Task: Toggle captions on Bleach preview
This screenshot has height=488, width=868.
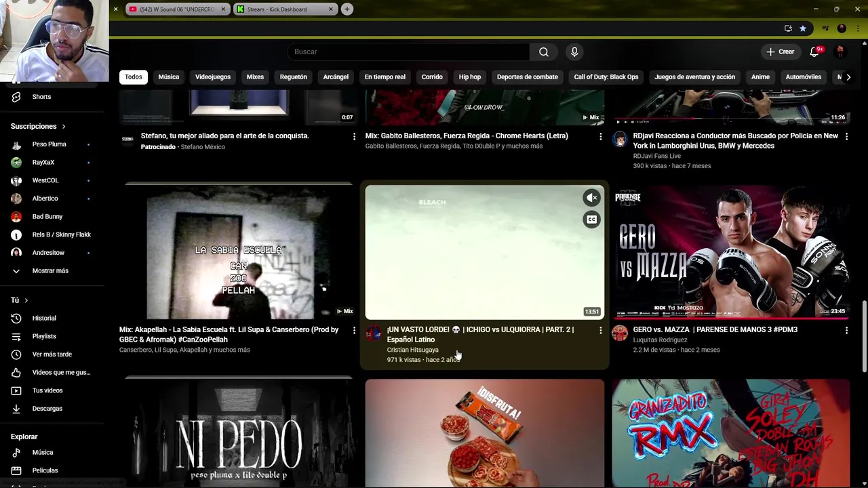Action: [x=592, y=220]
